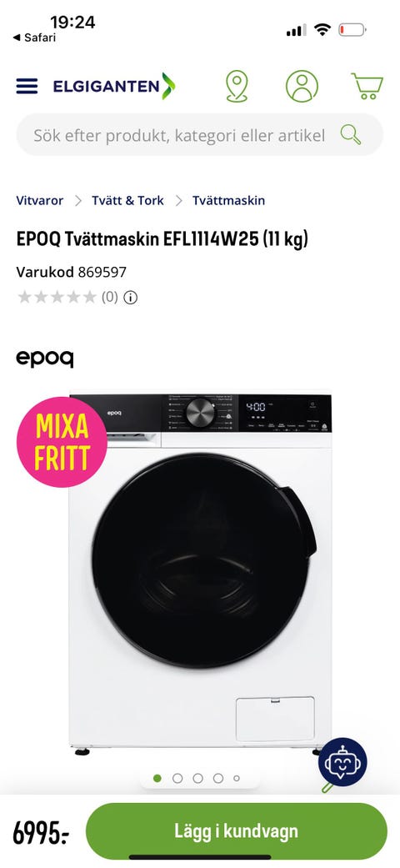Select the third image carousel dot

[x=198, y=778]
